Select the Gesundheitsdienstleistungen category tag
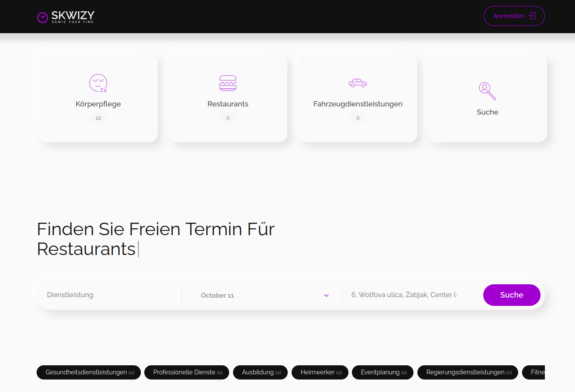Image resolution: width=575 pixels, height=392 pixels. point(89,372)
